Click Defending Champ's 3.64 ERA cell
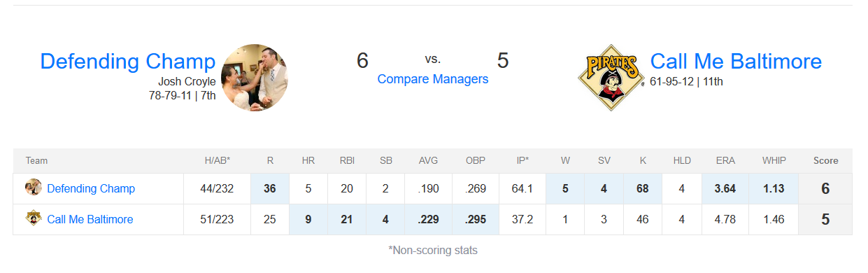This screenshot has width=868, height=273. (725, 188)
